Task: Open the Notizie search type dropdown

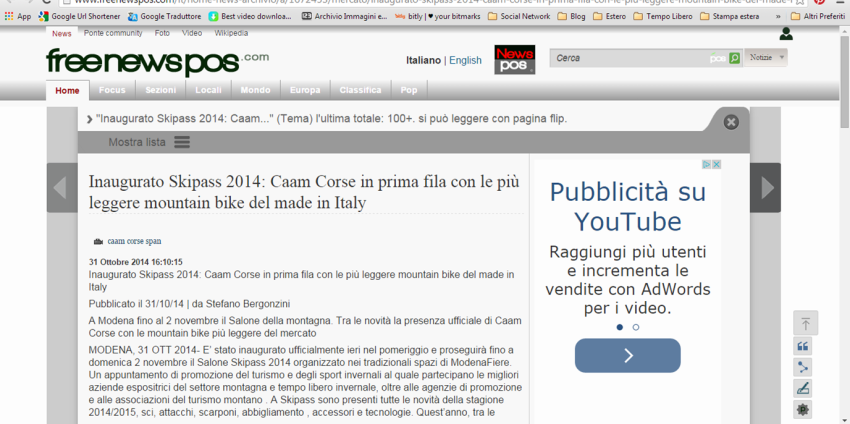Action: 766,57
